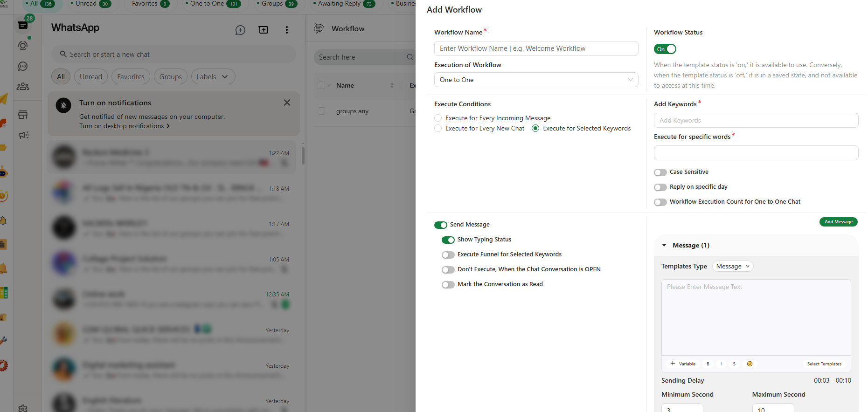Toggle the Workflow Status On switch
Screen dimensions: 868x412
[x=665, y=49]
